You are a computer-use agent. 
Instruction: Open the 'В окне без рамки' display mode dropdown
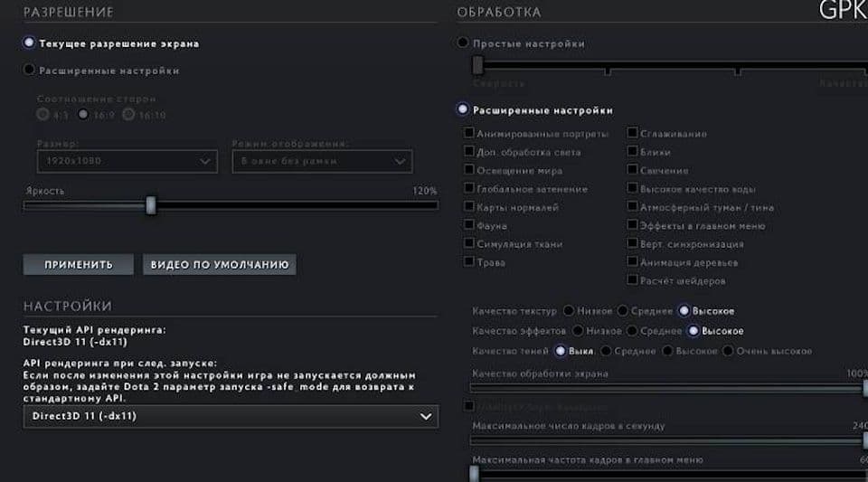[322, 161]
